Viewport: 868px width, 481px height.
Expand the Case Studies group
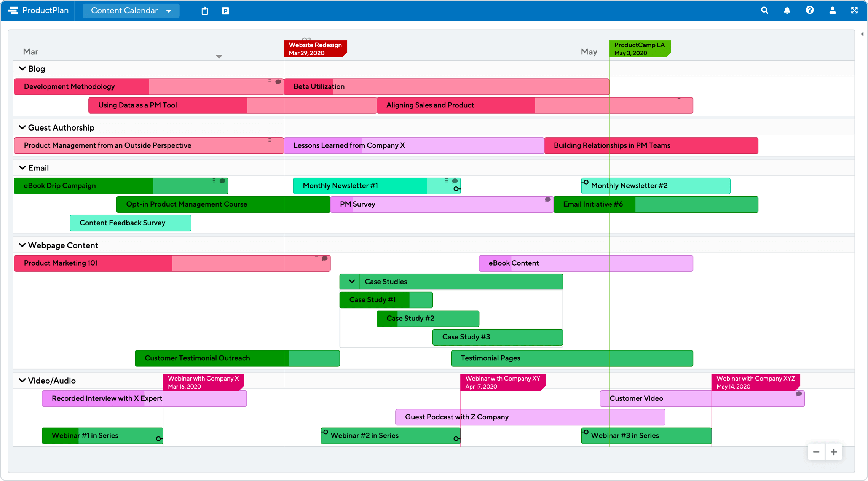coord(350,281)
